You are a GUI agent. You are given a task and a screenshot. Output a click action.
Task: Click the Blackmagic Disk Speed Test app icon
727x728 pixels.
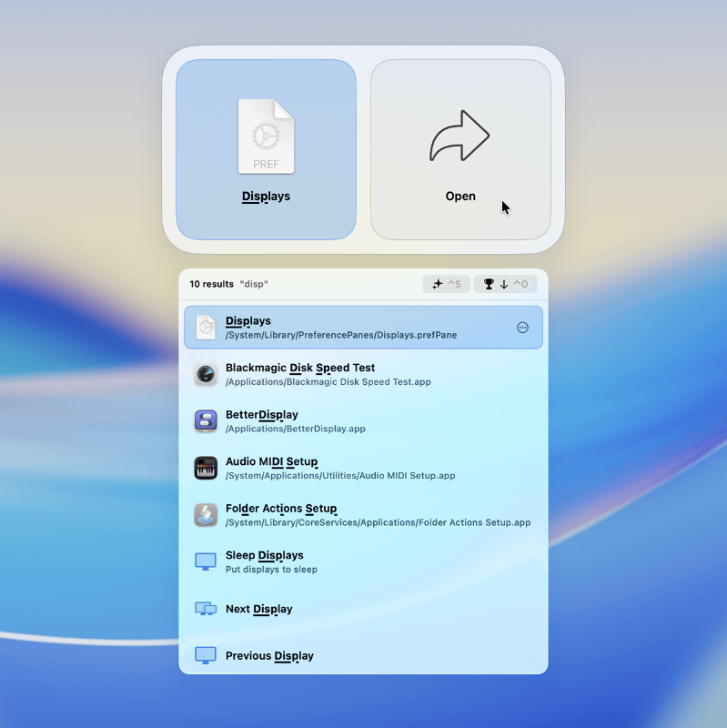point(206,374)
